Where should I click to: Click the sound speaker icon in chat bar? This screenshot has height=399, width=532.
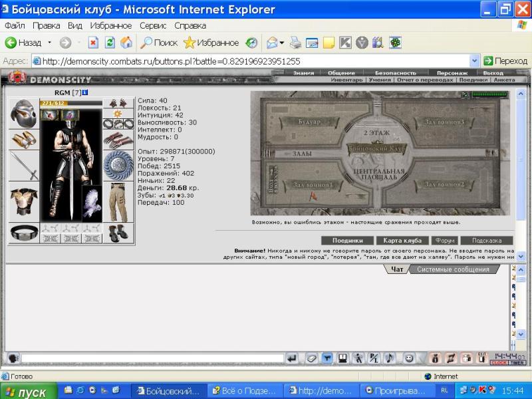390,358
